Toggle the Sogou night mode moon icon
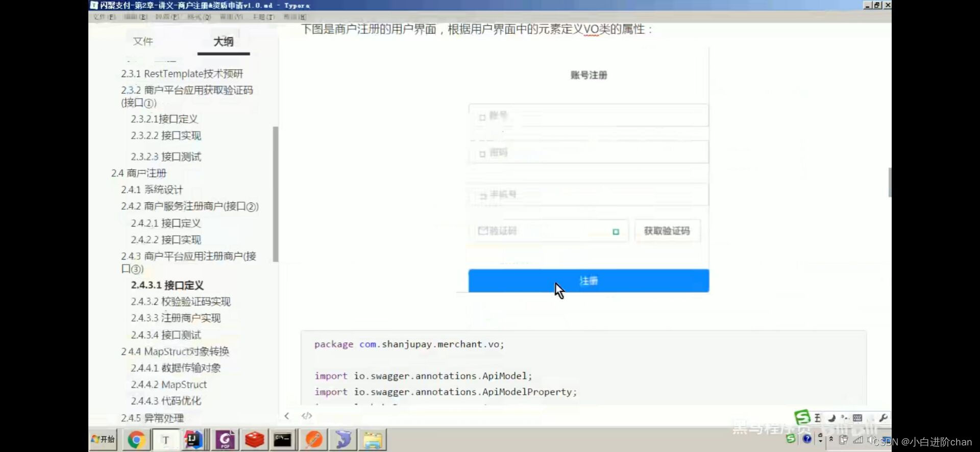The height and width of the screenshot is (452, 980). [831, 418]
